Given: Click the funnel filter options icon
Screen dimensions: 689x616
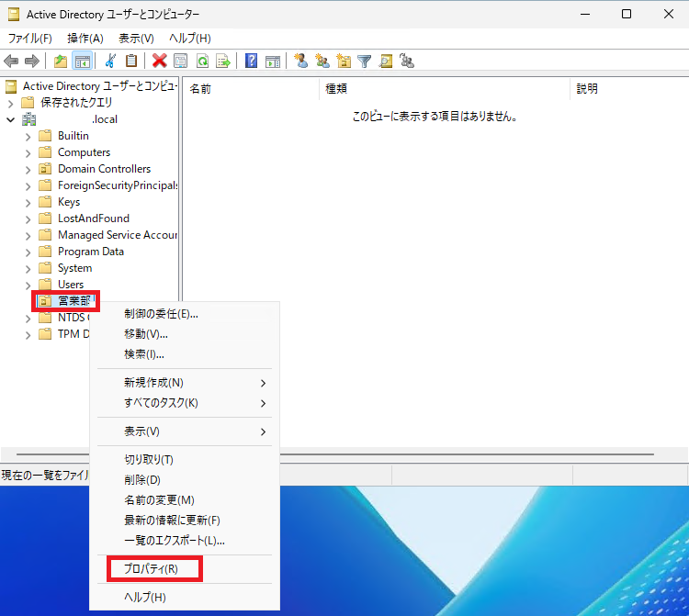Looking at the screenshot, I should 365,62.
